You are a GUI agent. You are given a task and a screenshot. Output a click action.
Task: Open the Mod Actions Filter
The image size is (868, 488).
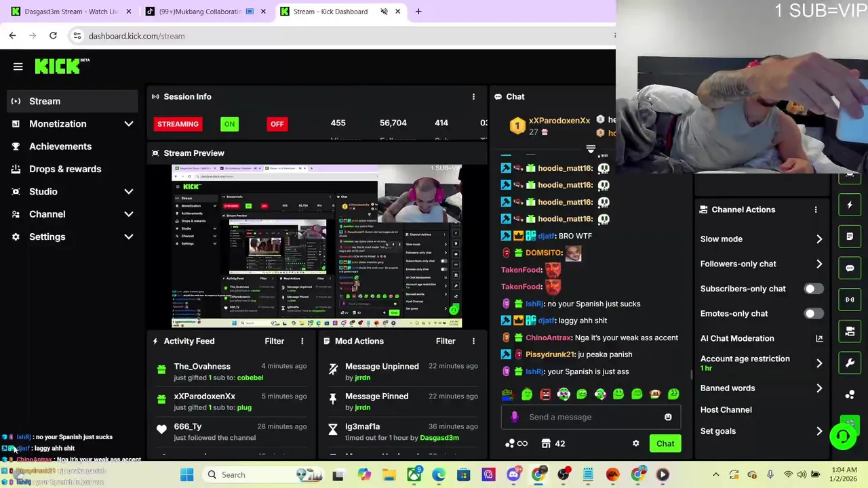pyautogui.click(x=446, y=341)
